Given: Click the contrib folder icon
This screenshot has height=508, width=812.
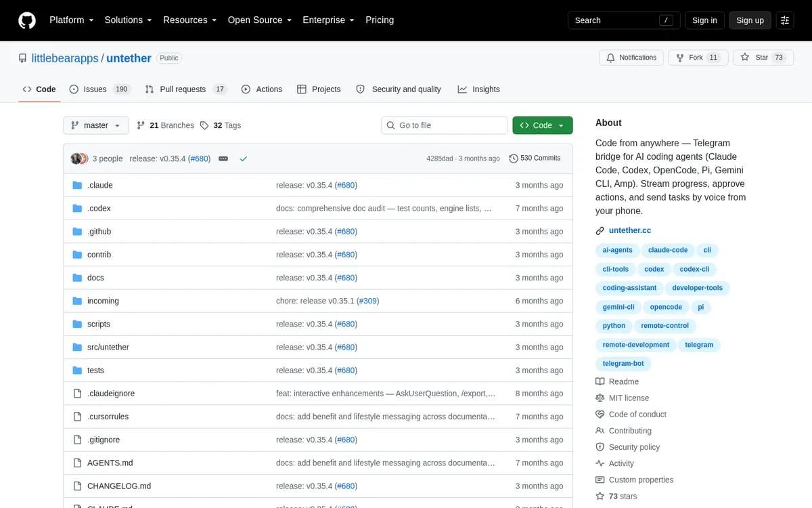Looking at the screenshot, I should (77, 255).
